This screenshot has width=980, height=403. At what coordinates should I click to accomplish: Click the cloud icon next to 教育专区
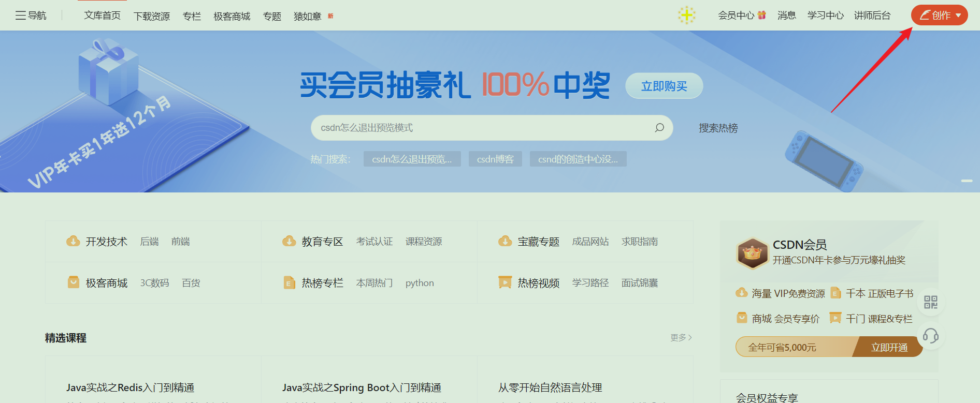[289, 241]
